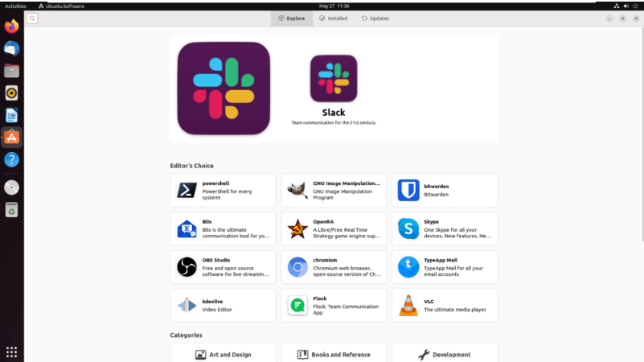Switch to the Explore tab
Image resolution: width=644 pixels, height=362 pixels.
(292, 19)
